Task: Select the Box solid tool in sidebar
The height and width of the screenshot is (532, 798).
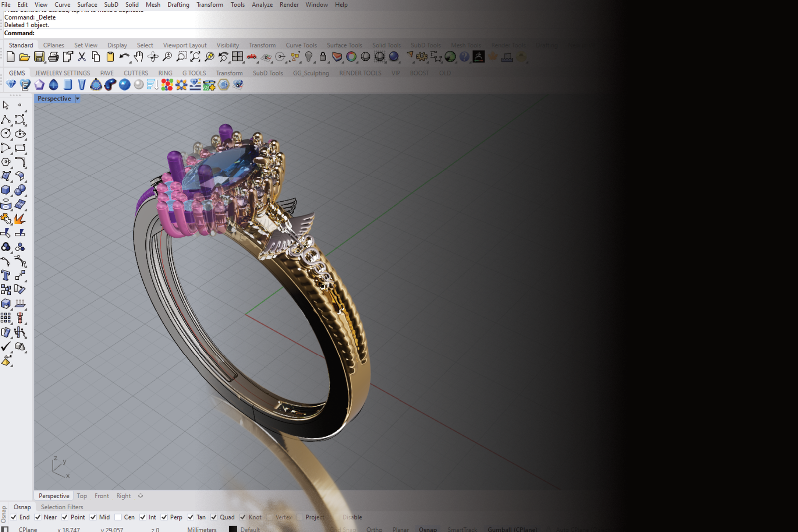Action: pyautogui.click(x=6, y=190)
